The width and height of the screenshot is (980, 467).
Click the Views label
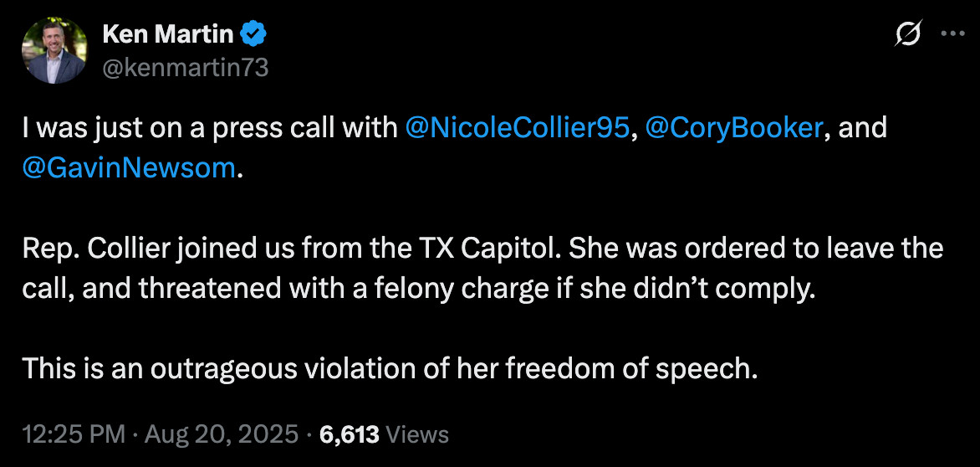point(417,434)
